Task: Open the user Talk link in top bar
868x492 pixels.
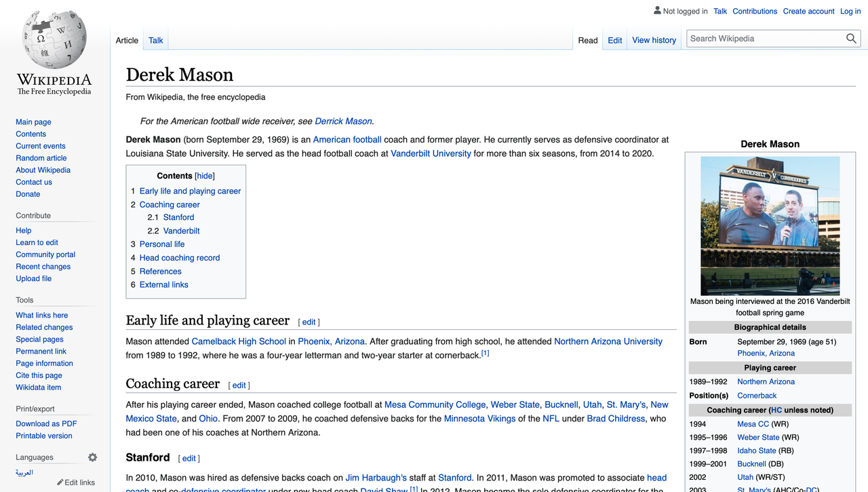Action: [720, 11]
